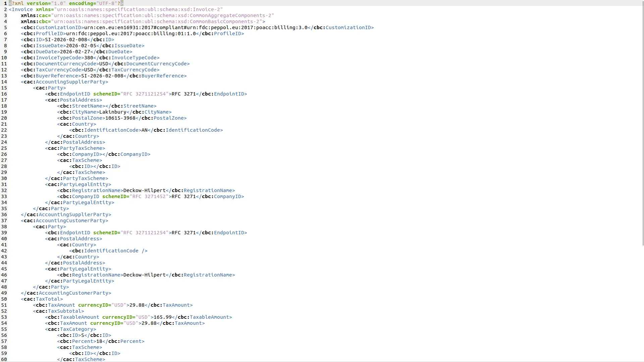Click the CustomizationID value on line 5
This screenshot has height=362, width=644.
click(x=196, y=27)
